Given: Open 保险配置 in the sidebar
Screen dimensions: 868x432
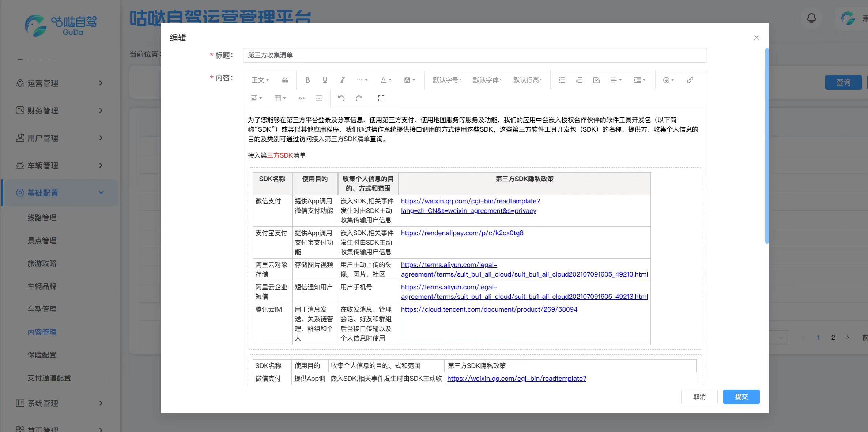Looking at the screenshot, I should point(42,355).
